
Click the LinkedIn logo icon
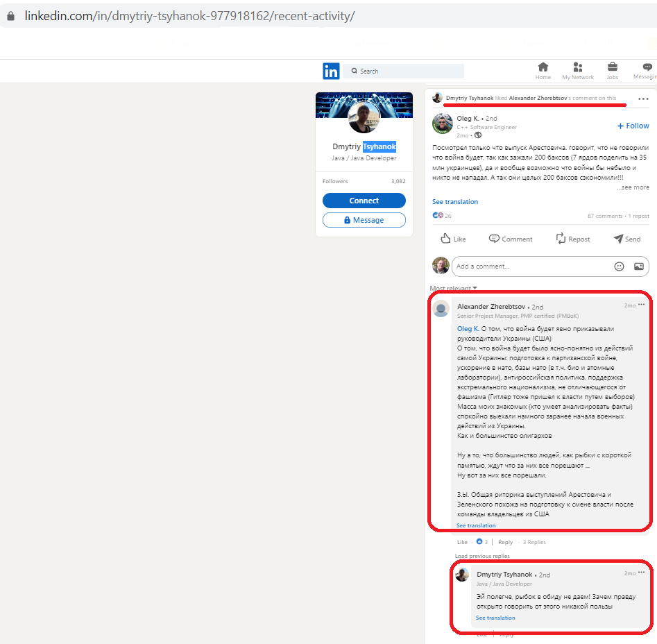click(331, 71)
